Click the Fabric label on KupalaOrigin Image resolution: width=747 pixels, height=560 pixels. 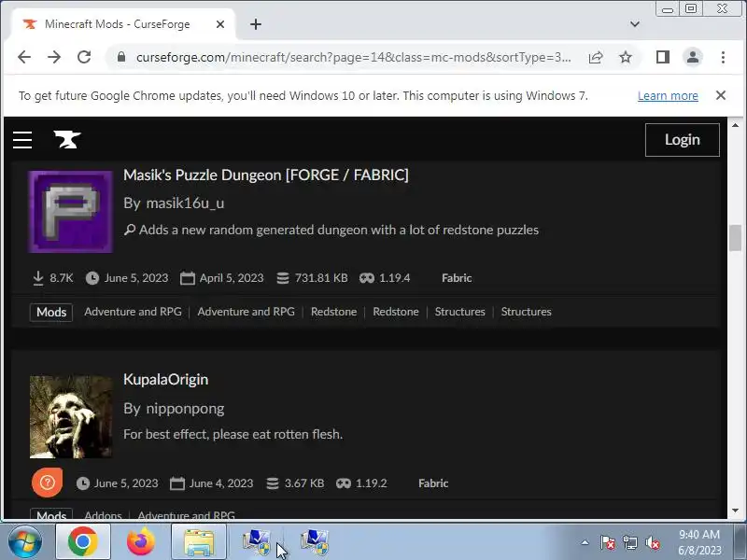(x=433, y=483)
